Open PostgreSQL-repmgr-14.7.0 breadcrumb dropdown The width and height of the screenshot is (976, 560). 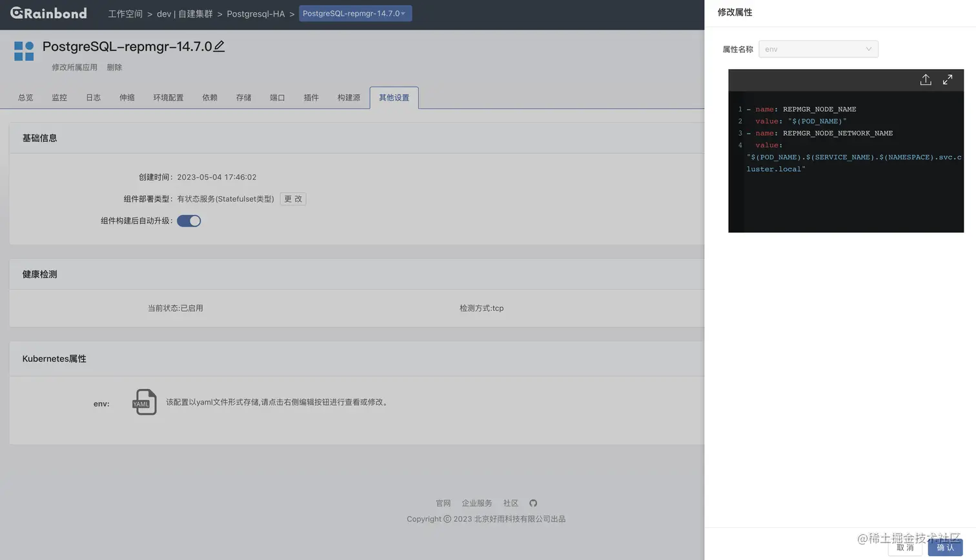pyautogui.click(x=355, y=14)
